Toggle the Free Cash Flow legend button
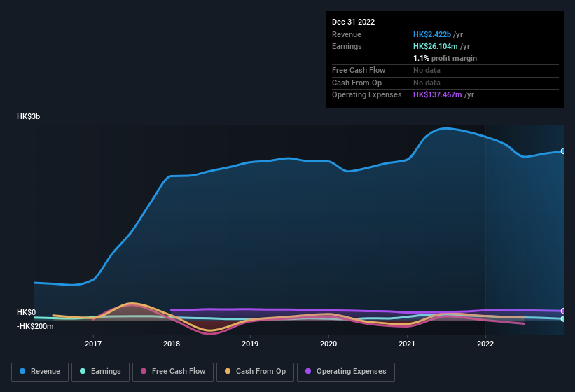The width and height of the screenshot is (575, 392). tap(173, 372)
